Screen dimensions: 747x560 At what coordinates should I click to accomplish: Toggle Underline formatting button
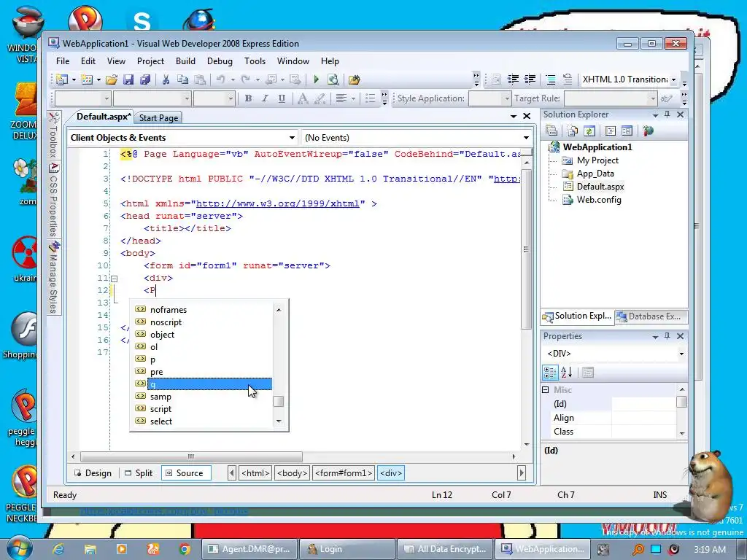282,98
